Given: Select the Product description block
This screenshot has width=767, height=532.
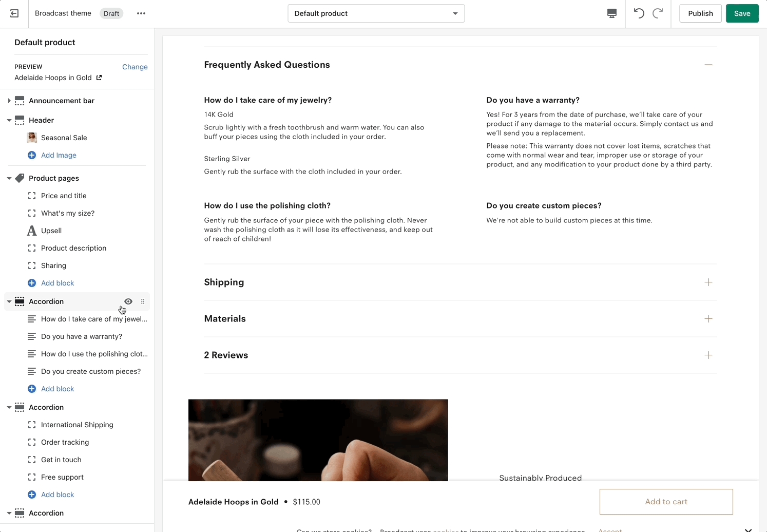Looking at the screenshot, I should (73, 248).
